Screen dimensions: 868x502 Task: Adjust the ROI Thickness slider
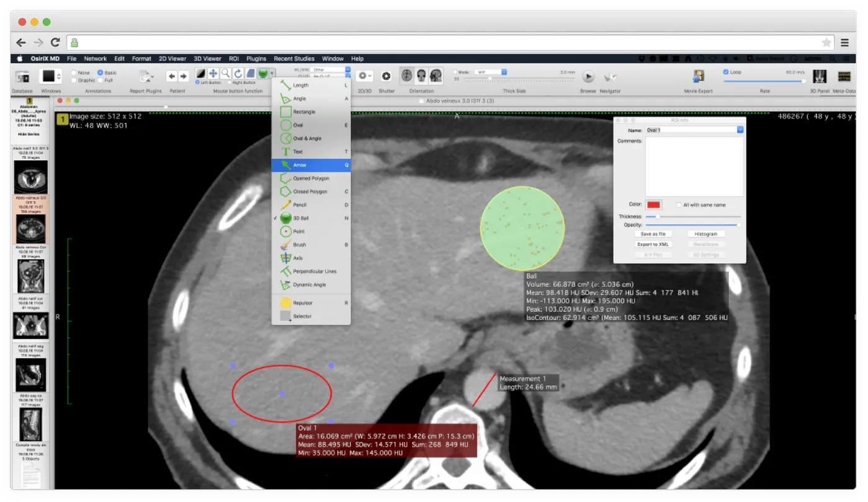692,217
